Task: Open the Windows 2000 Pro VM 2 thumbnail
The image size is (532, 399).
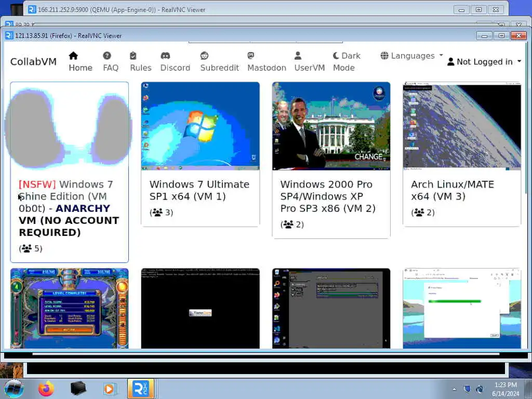Action: (331, 126)
